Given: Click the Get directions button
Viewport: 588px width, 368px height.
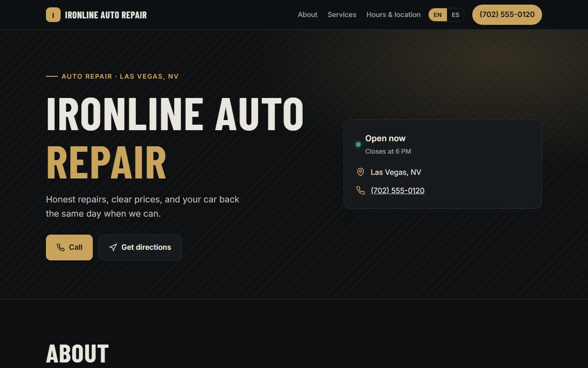Looking at the screenshot, I should tap(140, 247).
